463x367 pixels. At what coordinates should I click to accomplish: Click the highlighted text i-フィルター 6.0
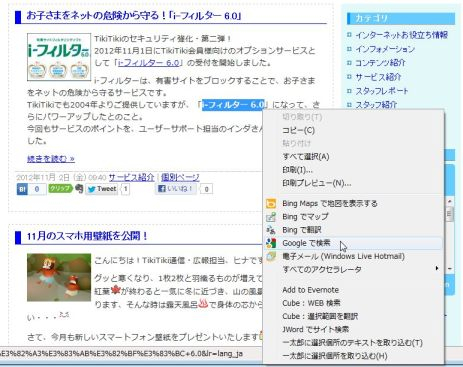pos(233,105)
